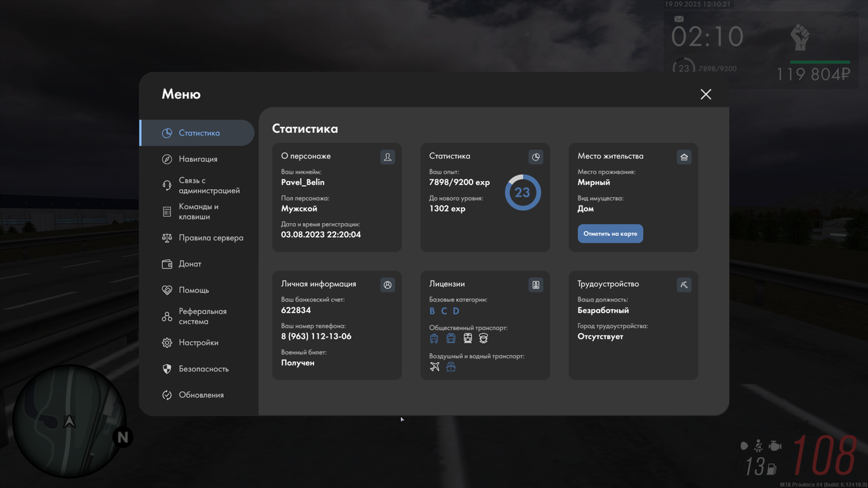Click the level 23 progress ring

[x=522, y=192]
